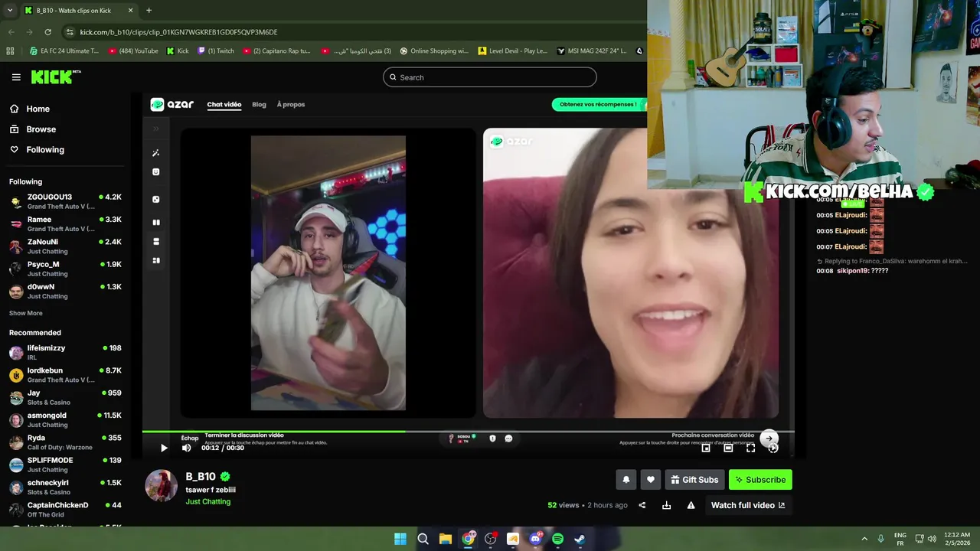Open Ryda Warzone channel
Screen dimensions: 980x551
pos(65,442)
